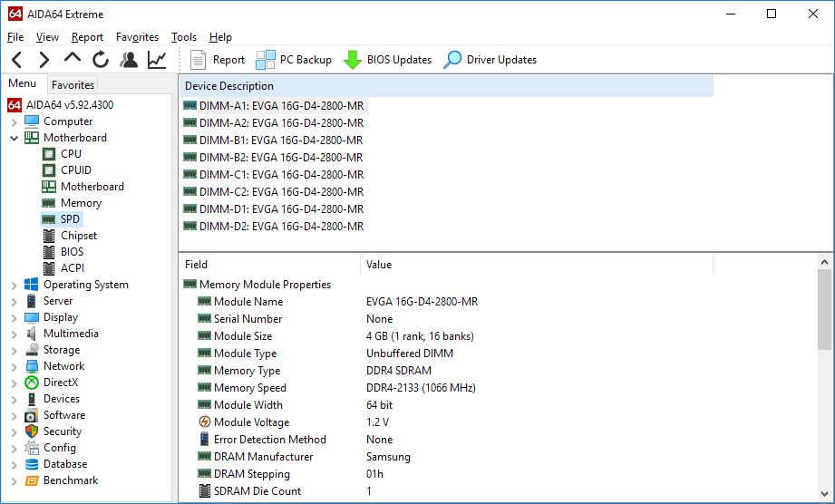This screenshot has width=835, height=504.
Task: Click the details pane scrollbar thumb
Action: coord(824,309)
